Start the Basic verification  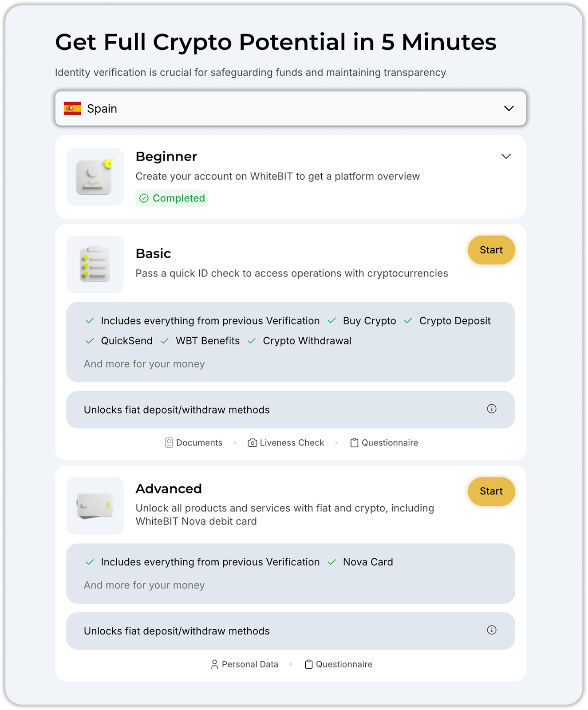pyautogui.click(x=491, y=250)
